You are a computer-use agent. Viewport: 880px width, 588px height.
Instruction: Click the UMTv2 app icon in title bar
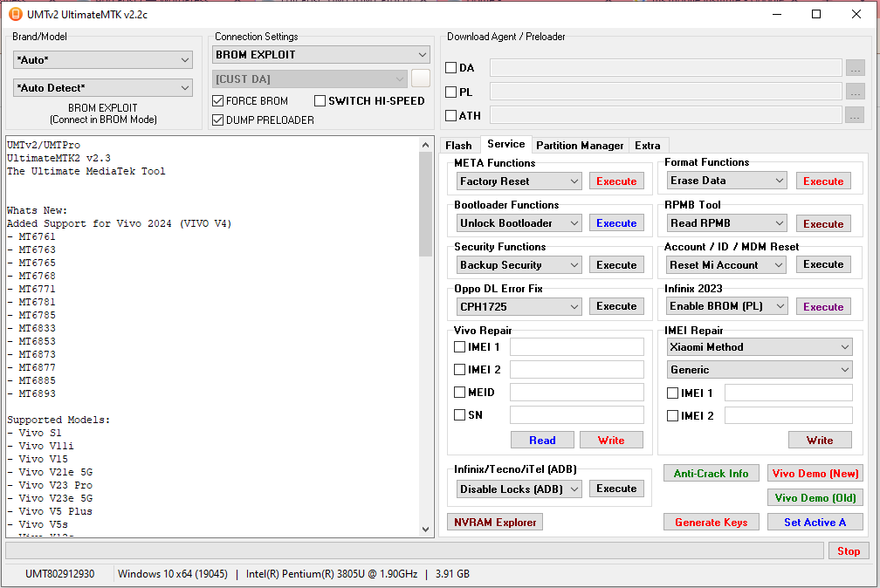(15, 14)
